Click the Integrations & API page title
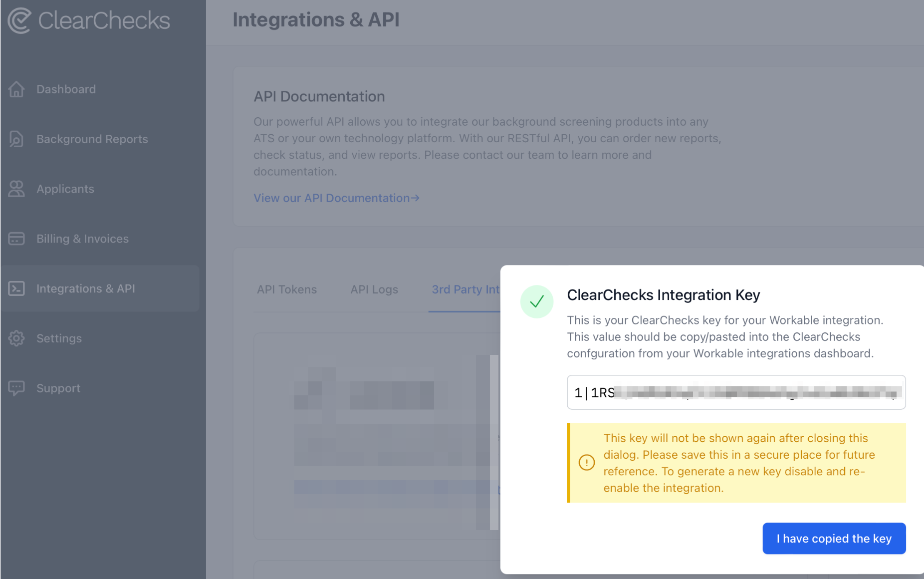The image size is (924, 579). pos(316,20)
